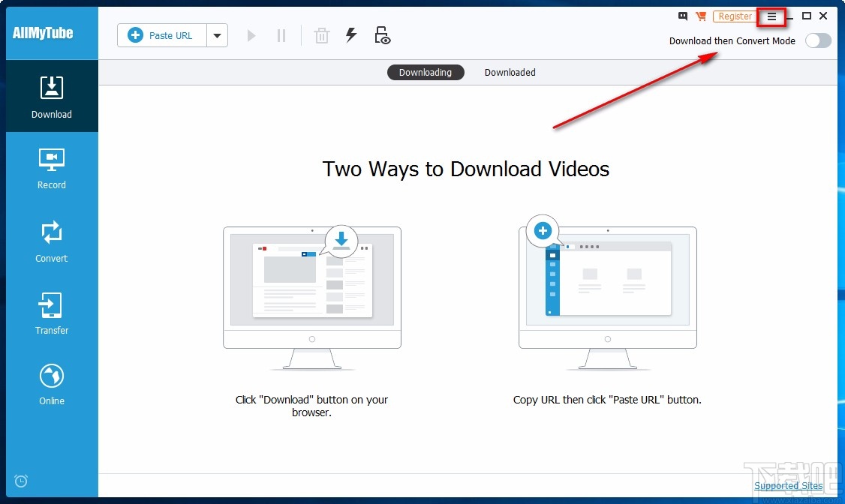
Task: Click the trash delete icon
Action: pyautogui.click(x=322, y=36)
